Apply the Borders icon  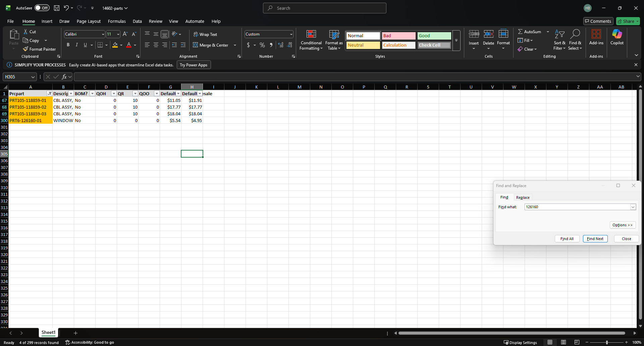[x=100, y=45]
